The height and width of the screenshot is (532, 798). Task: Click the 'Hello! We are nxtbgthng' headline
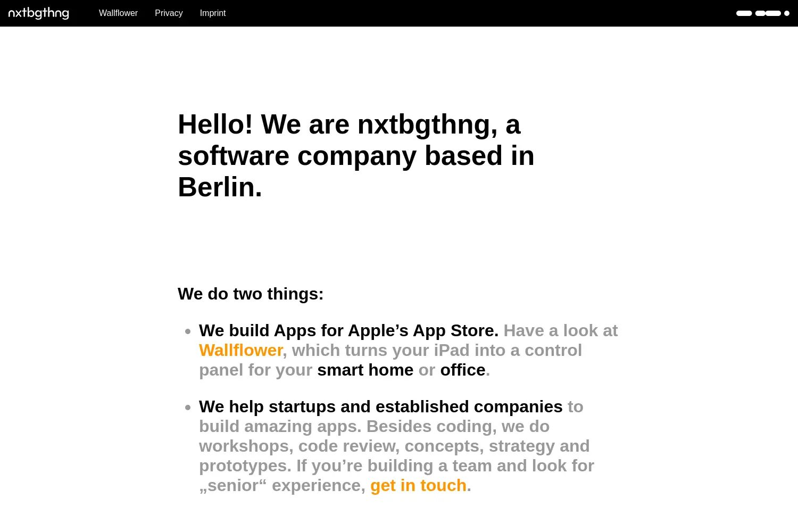tap(356, 155)
